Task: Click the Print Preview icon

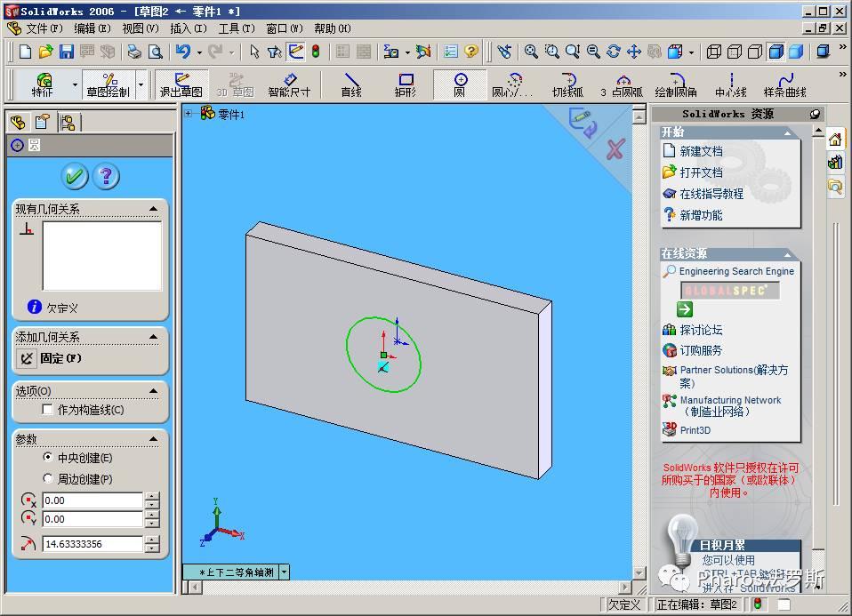Action: 156,52
